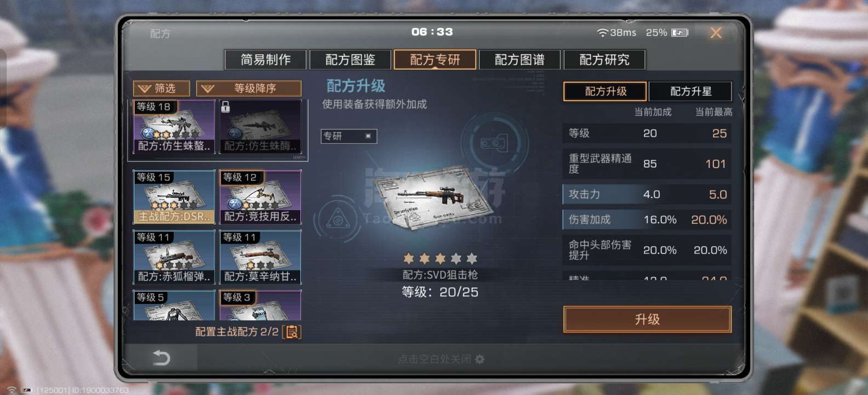Switch to the 简易制作 tab

click(266, 60)
